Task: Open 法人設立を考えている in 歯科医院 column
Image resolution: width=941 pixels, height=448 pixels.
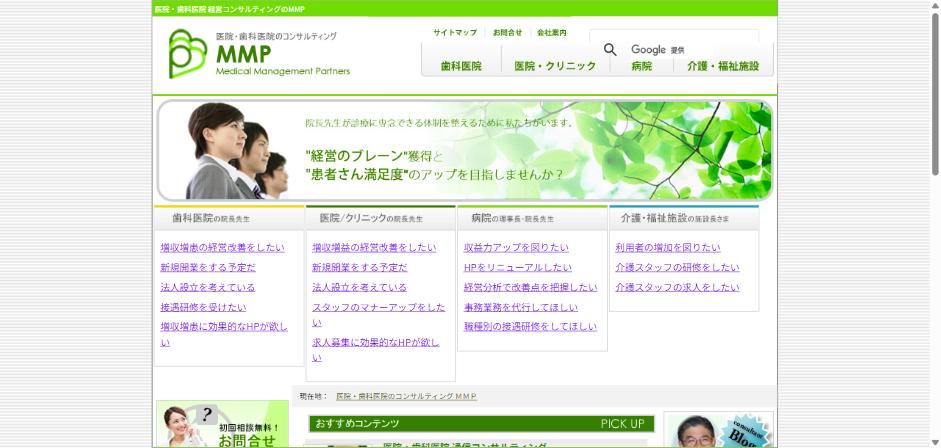Action: coord(208,287)
